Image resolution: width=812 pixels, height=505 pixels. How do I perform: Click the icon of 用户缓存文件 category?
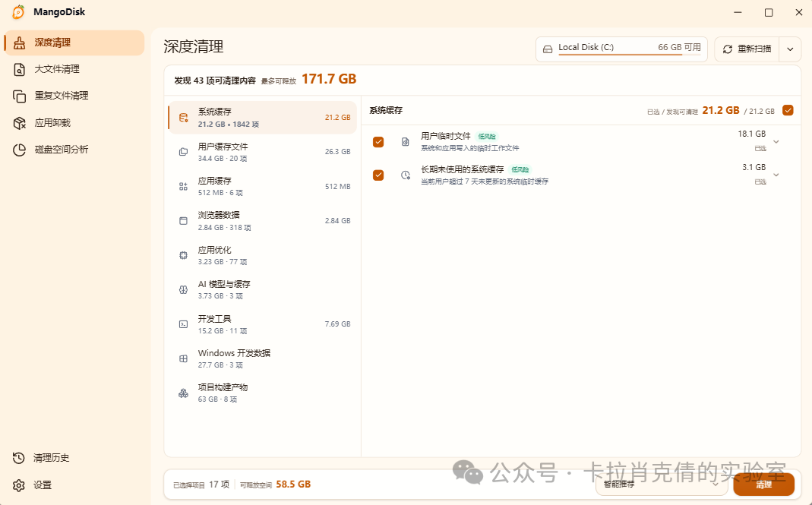(x=183, y=152)
